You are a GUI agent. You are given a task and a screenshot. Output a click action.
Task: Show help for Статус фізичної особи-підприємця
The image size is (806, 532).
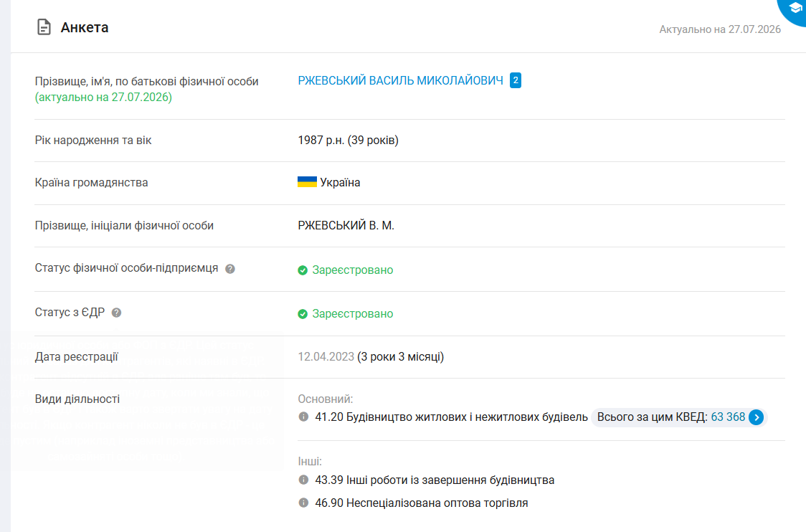(x=230, y=269)
